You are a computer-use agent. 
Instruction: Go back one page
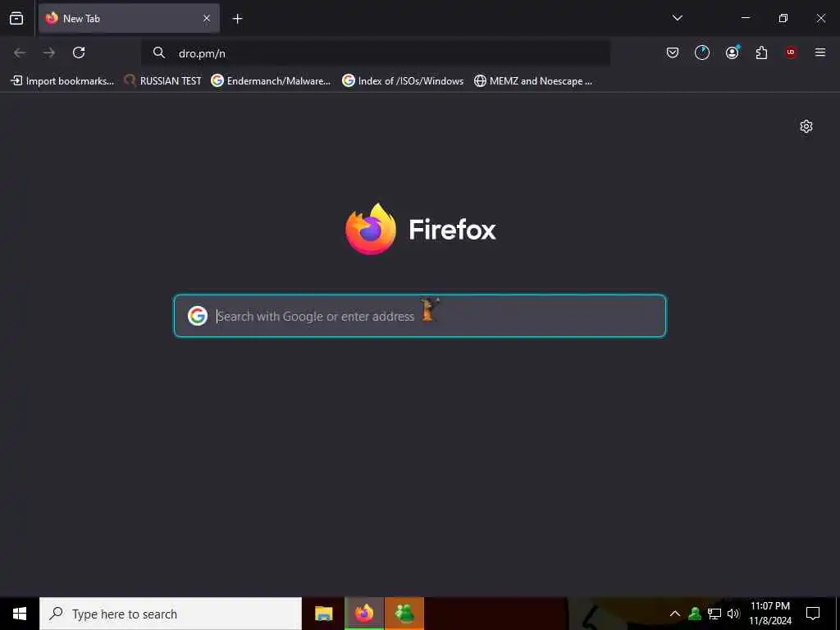click(x=20, y=52)
